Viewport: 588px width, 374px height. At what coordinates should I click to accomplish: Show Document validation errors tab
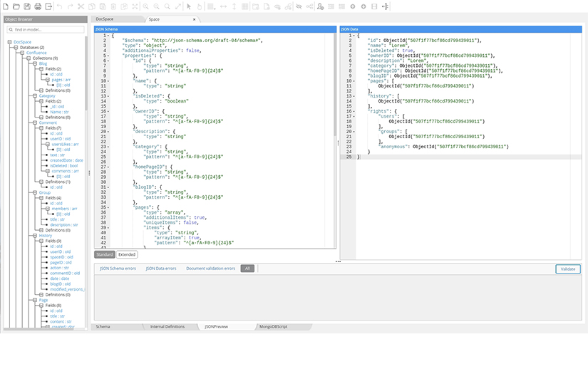pyautogui.click(x=211, y=269)
